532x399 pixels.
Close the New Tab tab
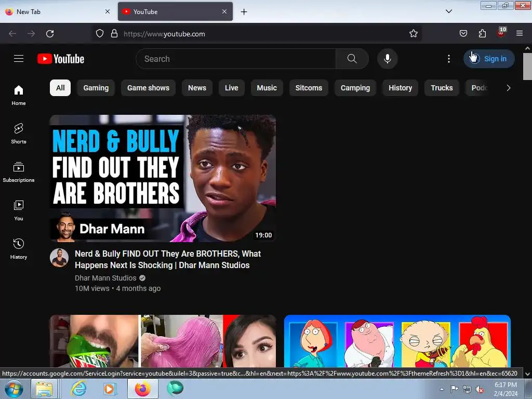107,12
